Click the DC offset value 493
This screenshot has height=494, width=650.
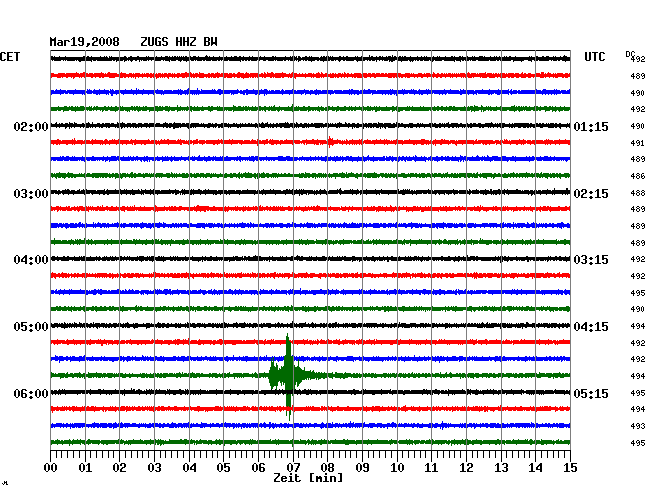pyautogui.click(x=638, y=426)
